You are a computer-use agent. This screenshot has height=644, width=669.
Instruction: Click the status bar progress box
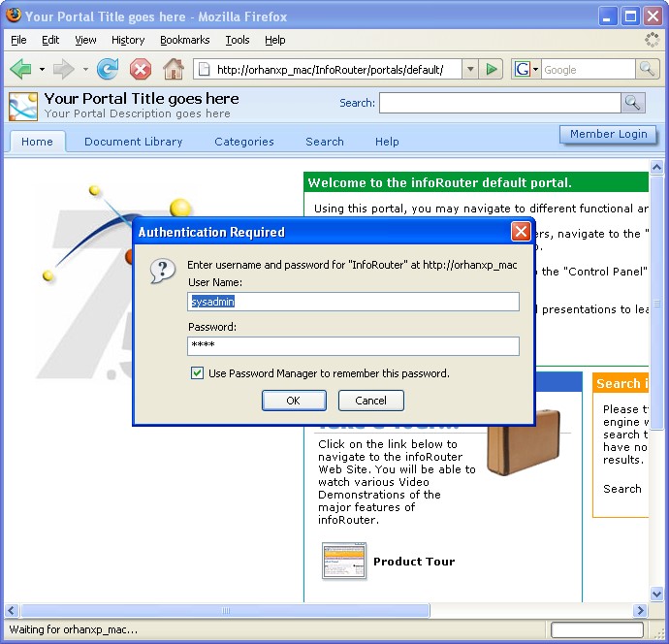tap(597, 629)
